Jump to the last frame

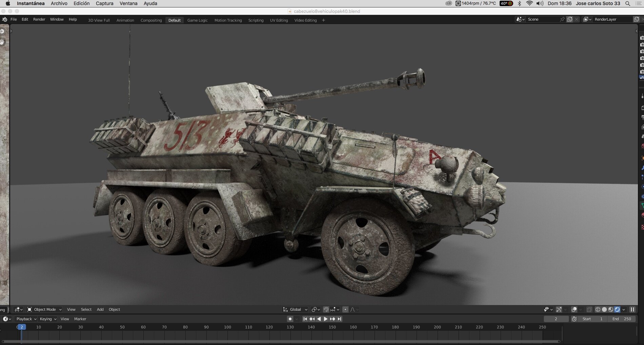click(339, 319)
